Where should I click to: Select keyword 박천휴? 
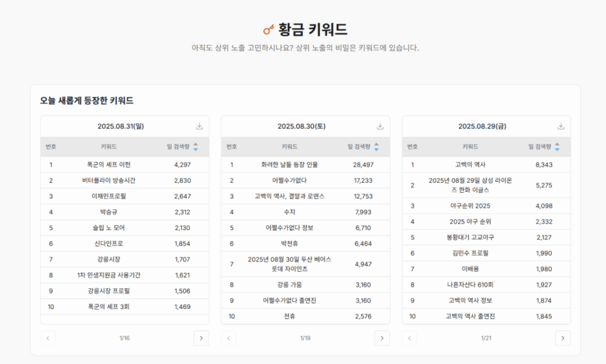(x=289, y=244)
